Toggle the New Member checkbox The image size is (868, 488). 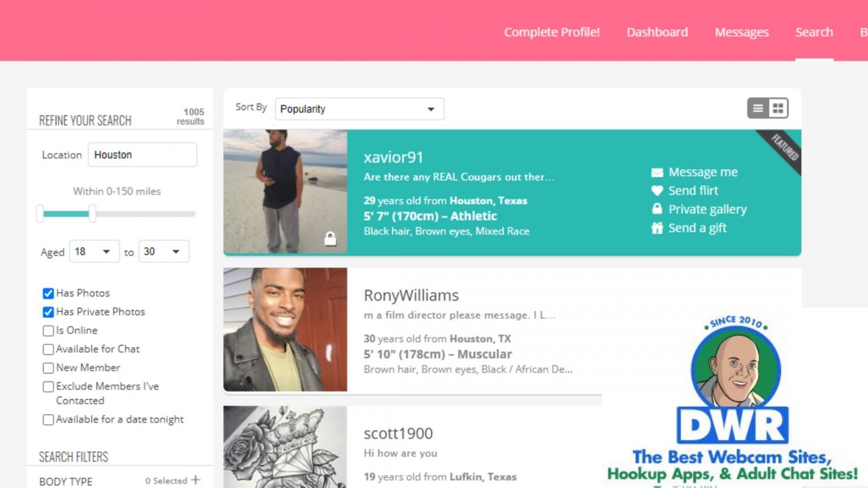[x=49, y=368]
